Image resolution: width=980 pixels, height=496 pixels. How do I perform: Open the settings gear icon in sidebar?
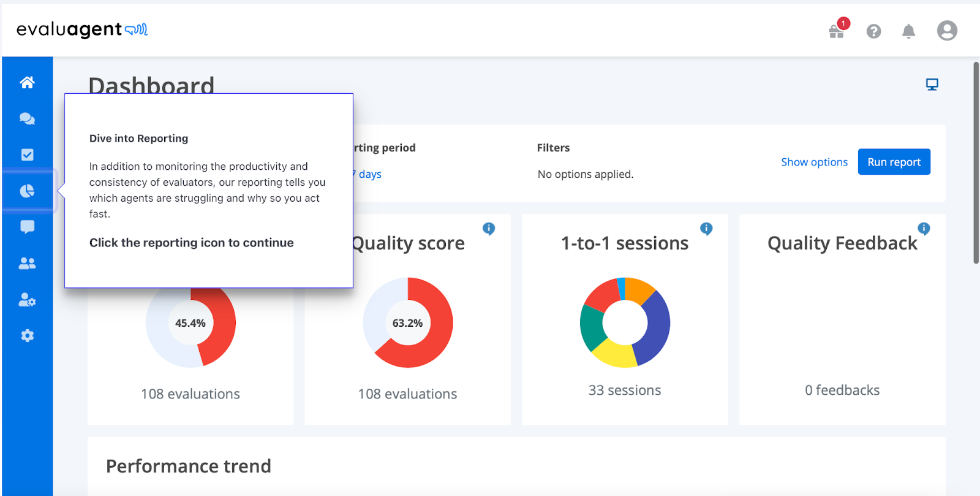click(27, 335)
